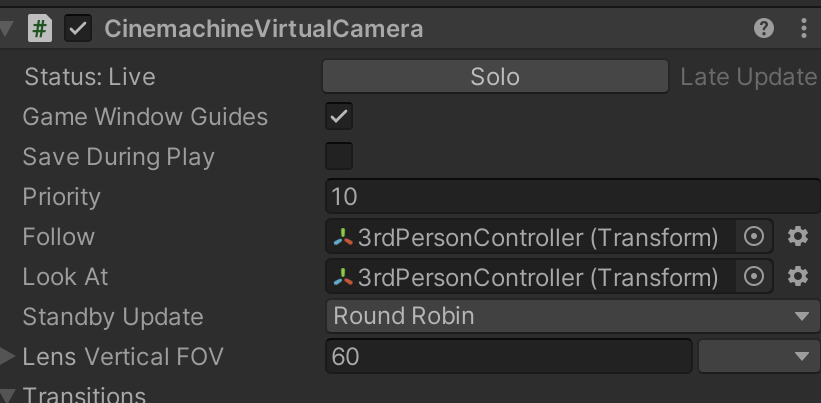Screen dimensions: 821x403
Task: Click the CinemachineVirtualCamera script icon
Action: (40, 29)
